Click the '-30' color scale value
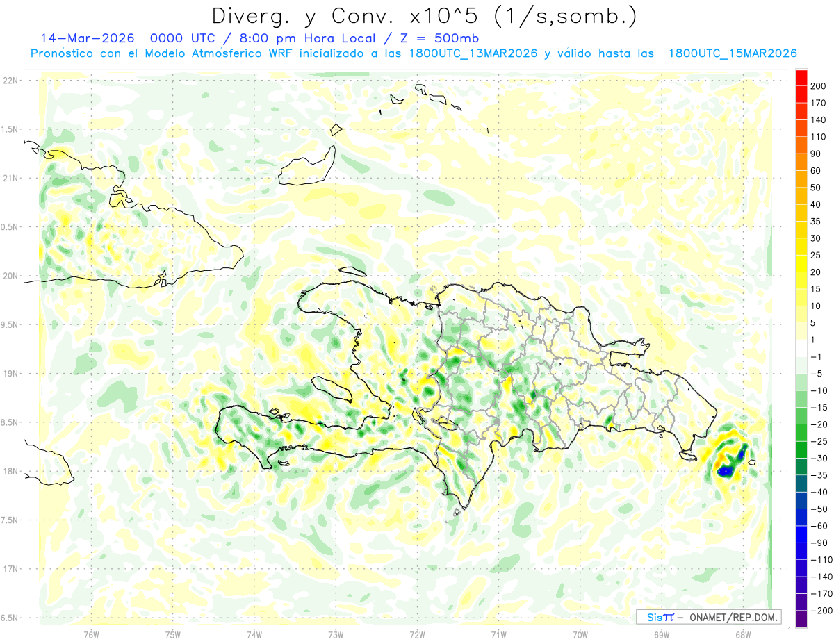 (x=819, y=459)
